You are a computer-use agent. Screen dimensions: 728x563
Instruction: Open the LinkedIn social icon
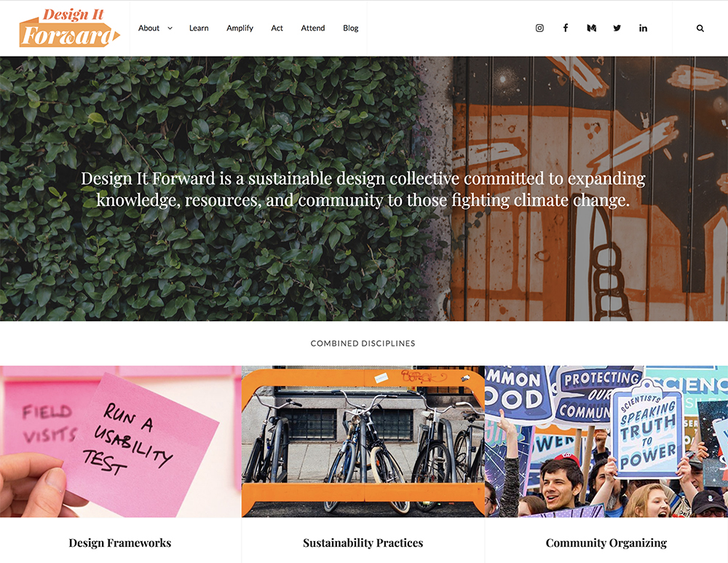point(643,28)
